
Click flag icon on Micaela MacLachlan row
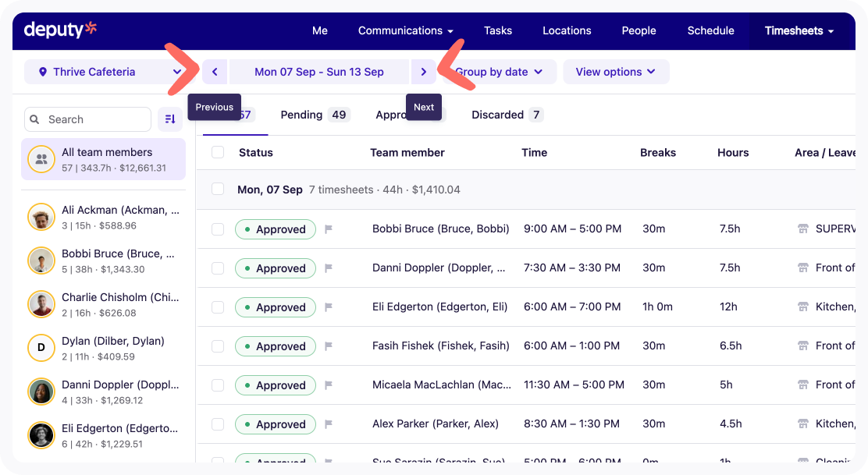[329, 385]
